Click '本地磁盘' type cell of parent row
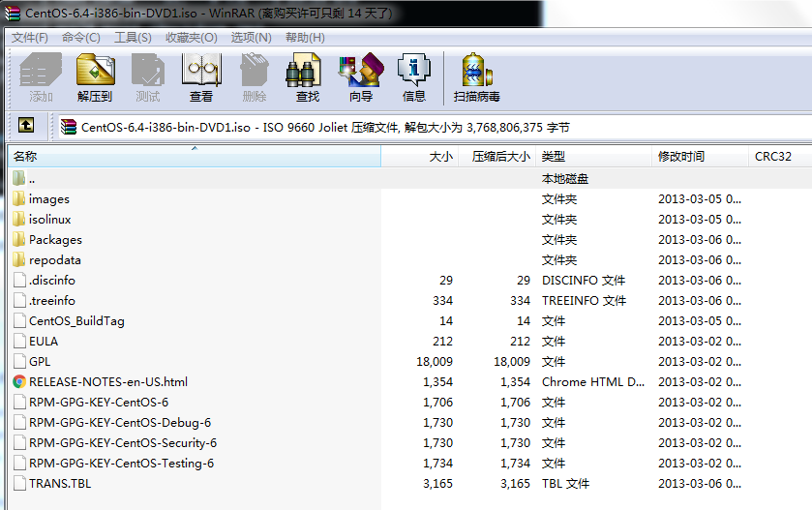This screenshot has height=510, width=812. pyautogui.click(x=565, y=179)
